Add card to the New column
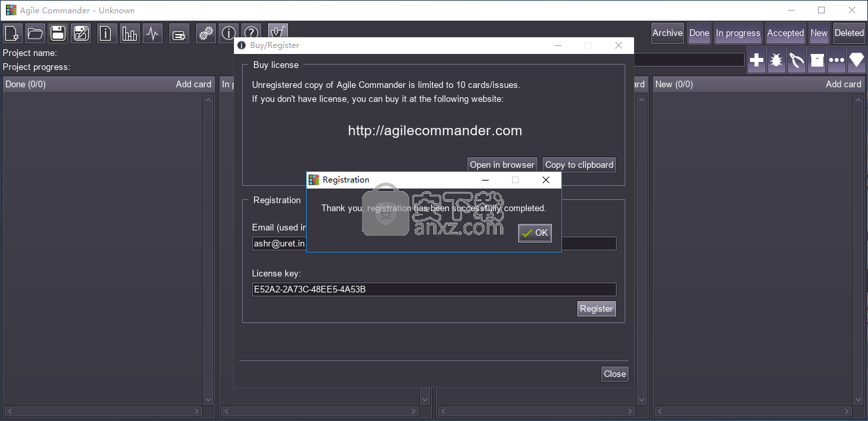The image size is (868, 421). 843,84
